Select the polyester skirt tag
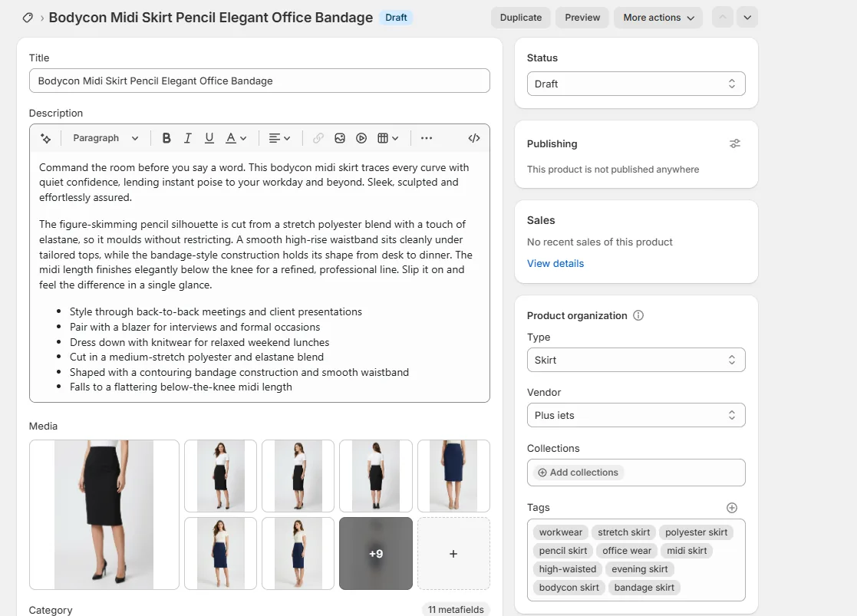This screenshot has height=616, width=857. (697, 532)
